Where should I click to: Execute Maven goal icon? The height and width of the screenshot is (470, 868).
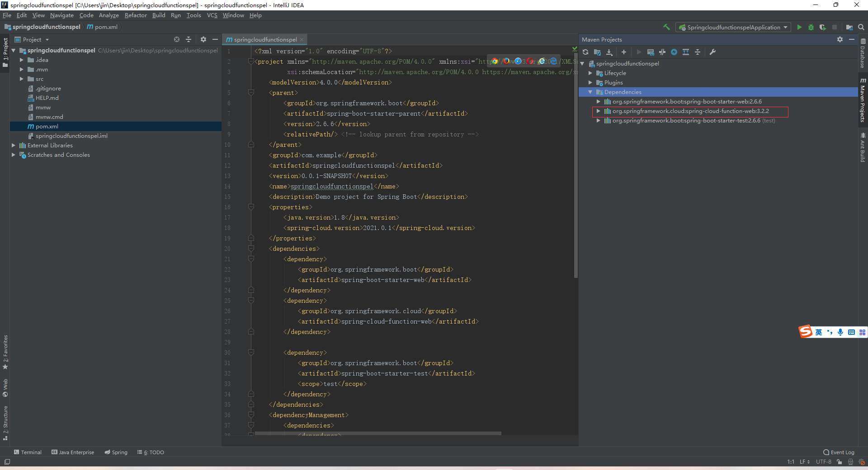click(x=651, y=52)
